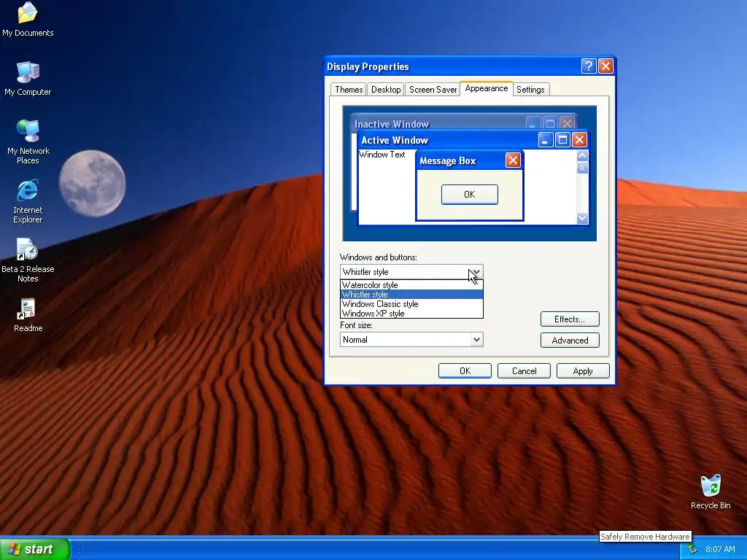Click the taskbar toolbar grip handle
The image size is (747, 560).
pos(79,549)
